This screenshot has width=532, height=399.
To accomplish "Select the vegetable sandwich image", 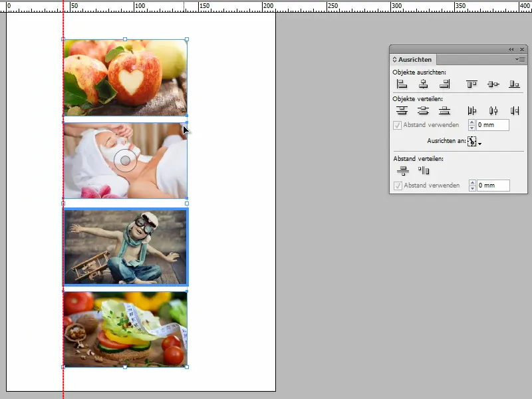I will 125,329.
